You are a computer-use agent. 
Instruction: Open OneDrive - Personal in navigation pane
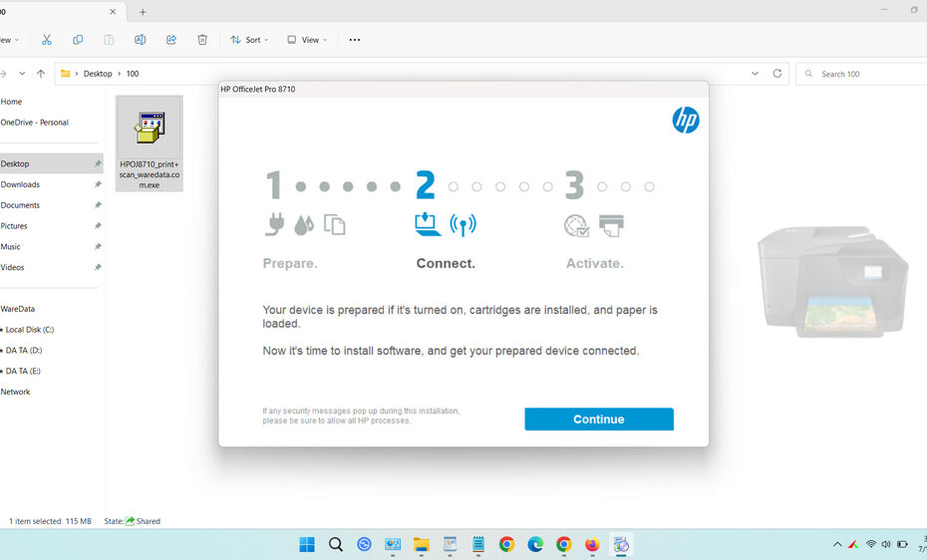[34, 123]
